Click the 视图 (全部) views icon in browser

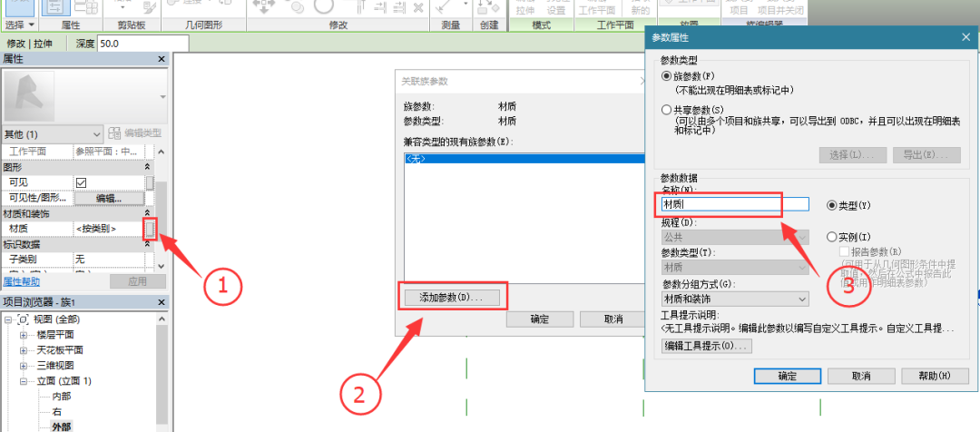point(23,319)
